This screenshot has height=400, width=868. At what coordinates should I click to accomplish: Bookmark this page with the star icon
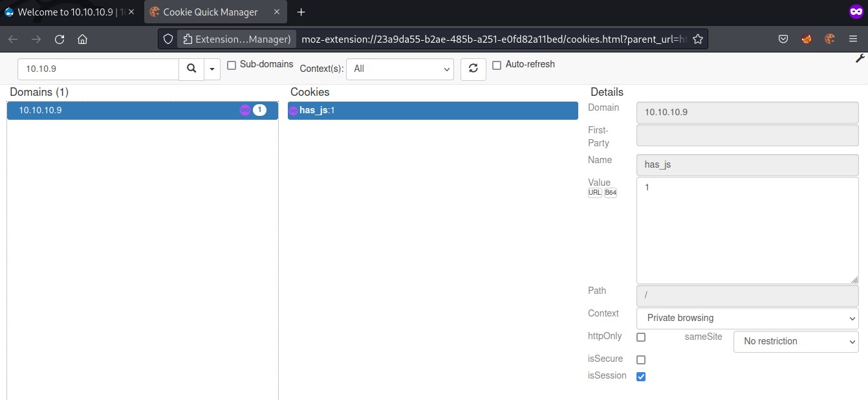[697, 39]
